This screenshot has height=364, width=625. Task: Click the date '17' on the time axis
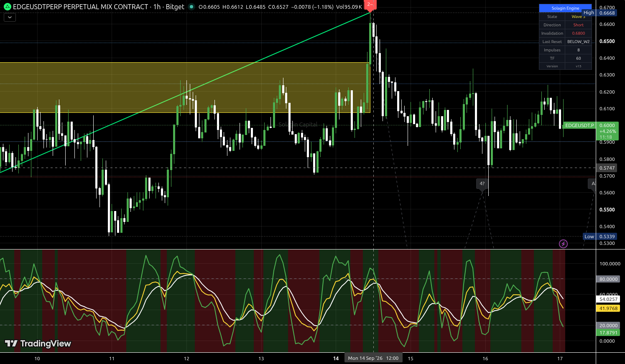point(560,359)
